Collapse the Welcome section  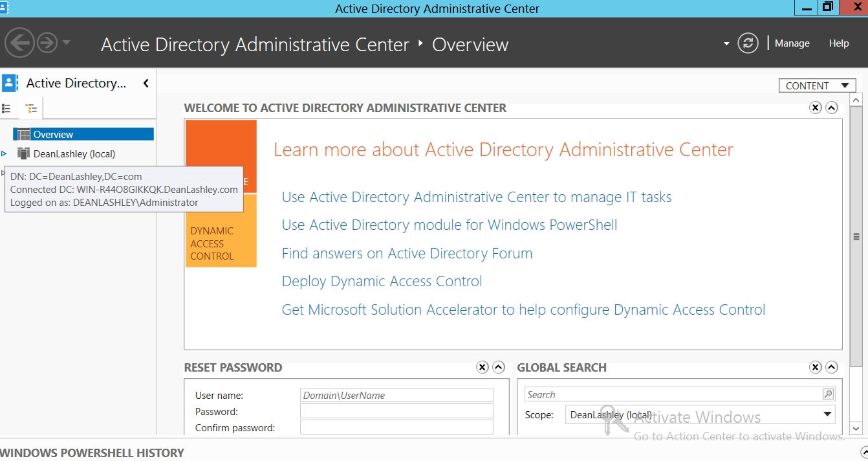(832, 107)
